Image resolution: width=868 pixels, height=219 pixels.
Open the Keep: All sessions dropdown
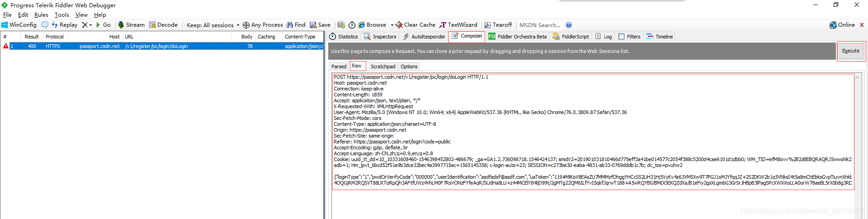click(213, 25)
